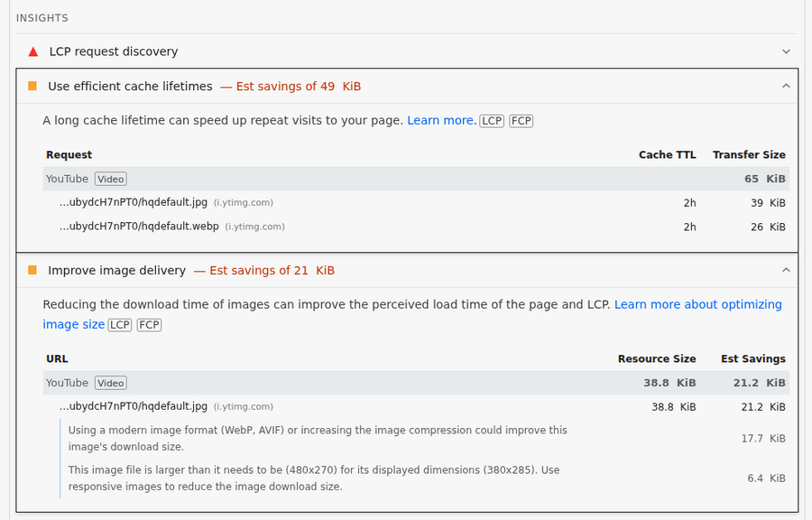Viewport: 812px width, 520px height.
Task: Expand the LCP request discovery chevron
Action: pos(786,51)
